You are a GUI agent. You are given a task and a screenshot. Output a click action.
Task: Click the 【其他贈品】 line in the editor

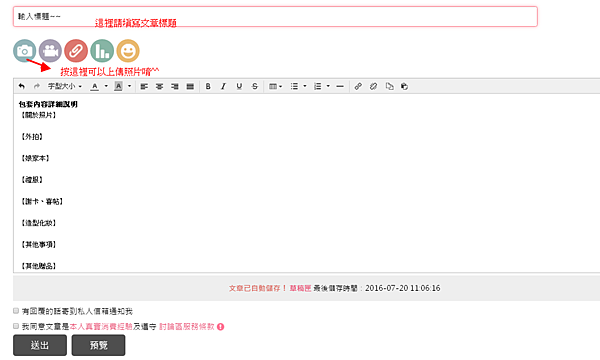point(39,266)
